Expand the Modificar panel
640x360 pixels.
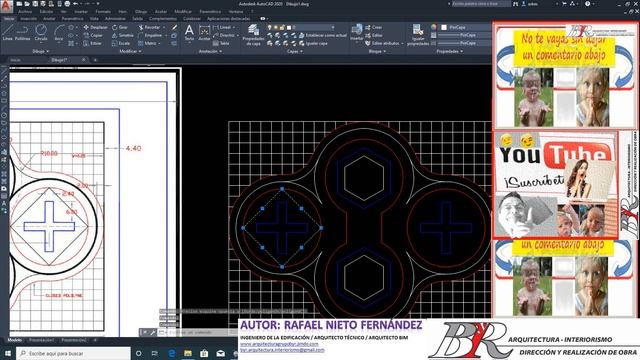tap(130, 51)
